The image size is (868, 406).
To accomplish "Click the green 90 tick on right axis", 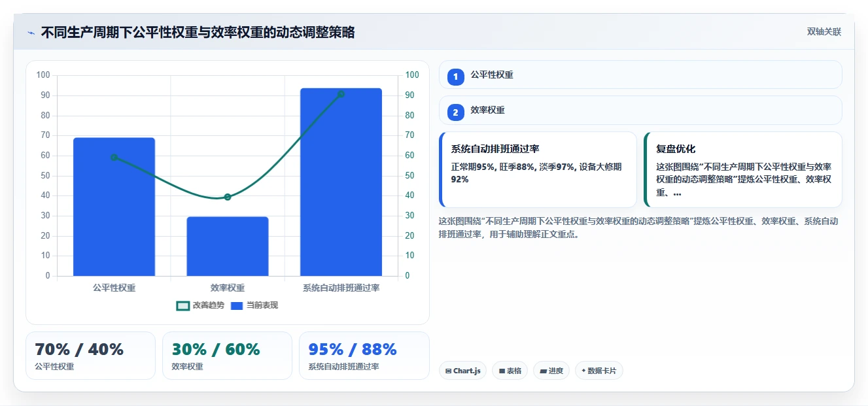I will point(410,95).
